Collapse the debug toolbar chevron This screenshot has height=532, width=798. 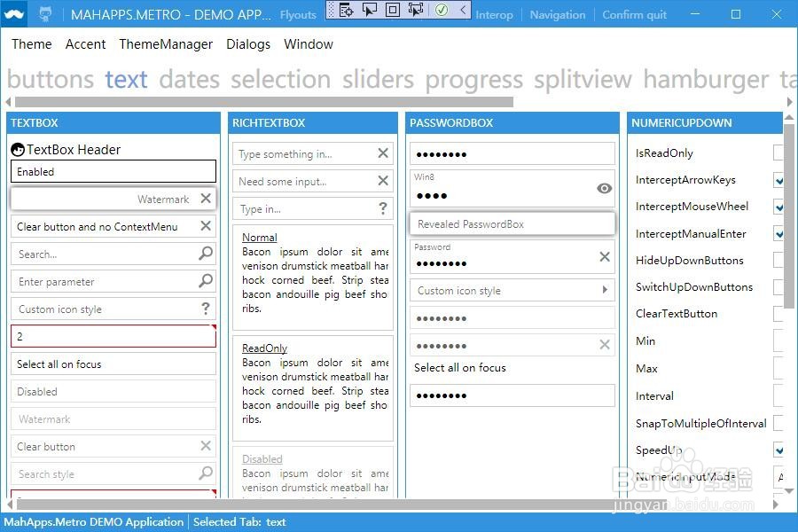(x=463, y=10)
